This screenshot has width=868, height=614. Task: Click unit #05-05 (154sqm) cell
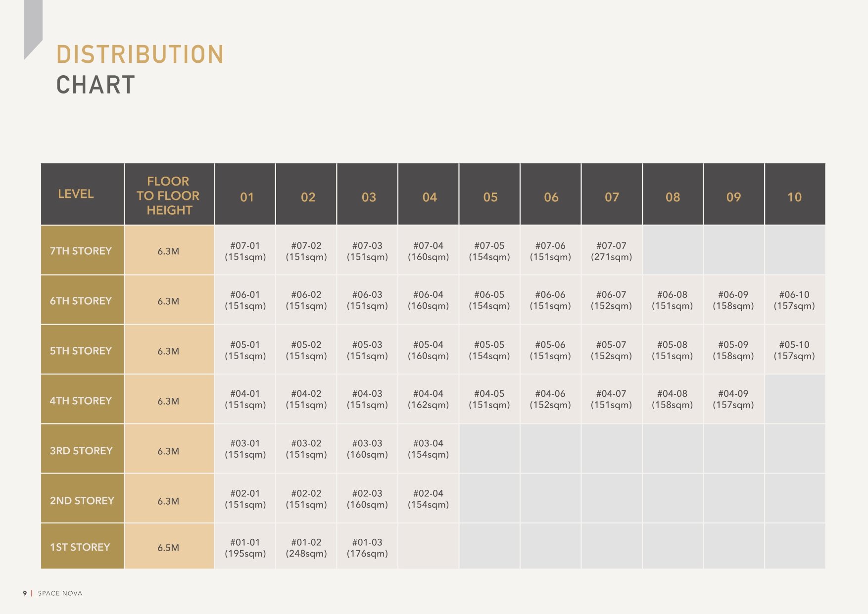(x=489, y=350)
